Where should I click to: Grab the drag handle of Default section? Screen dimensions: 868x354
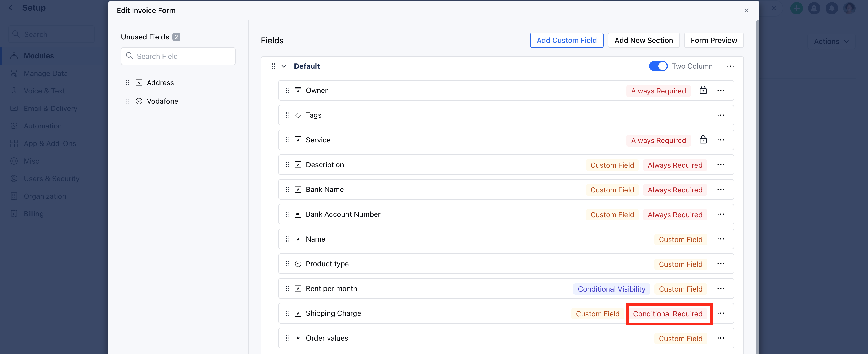point(273,66)
